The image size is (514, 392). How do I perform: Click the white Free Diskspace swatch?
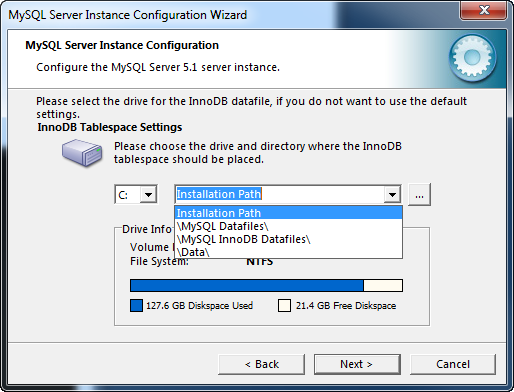tap(284, 306)
